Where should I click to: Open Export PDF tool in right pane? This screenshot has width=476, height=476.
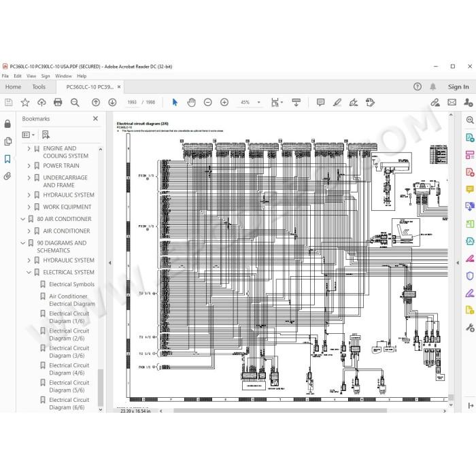(470, 137)
